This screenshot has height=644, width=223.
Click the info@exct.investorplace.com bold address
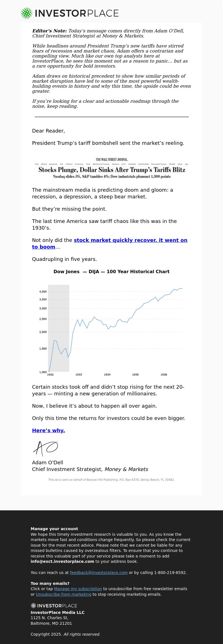pos(62,561)
